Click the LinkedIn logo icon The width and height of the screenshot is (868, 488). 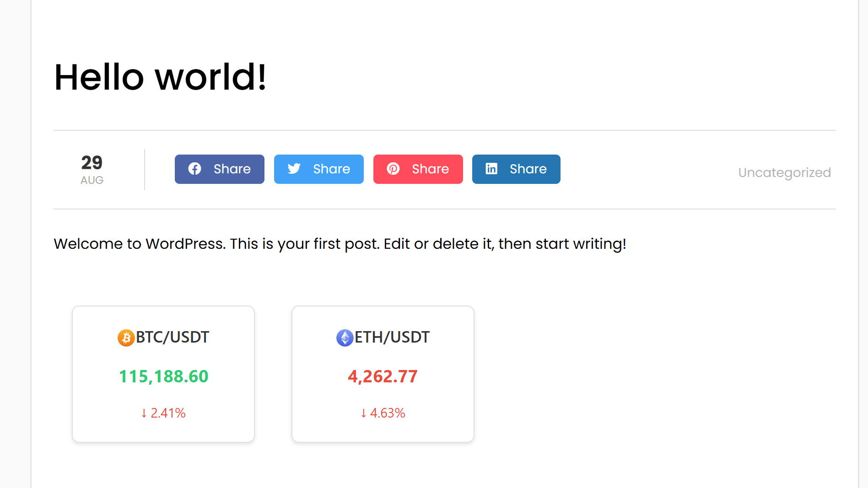coord(491,169)
